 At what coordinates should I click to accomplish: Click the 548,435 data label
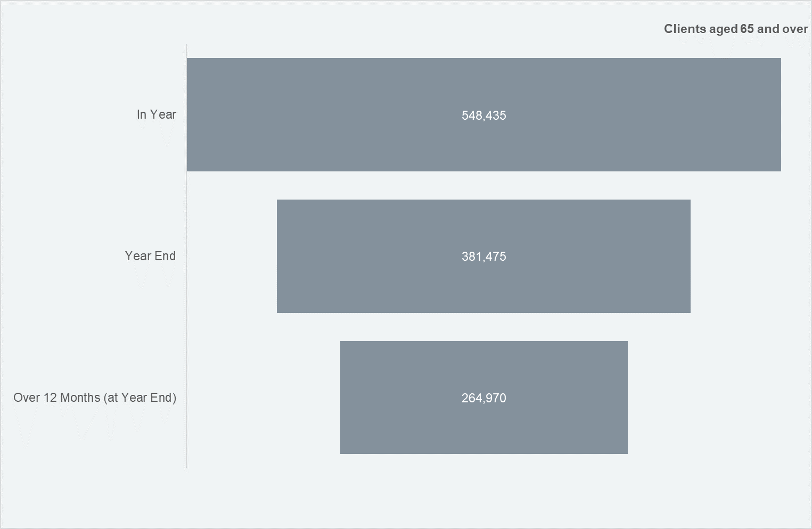(x=483, y=115)
